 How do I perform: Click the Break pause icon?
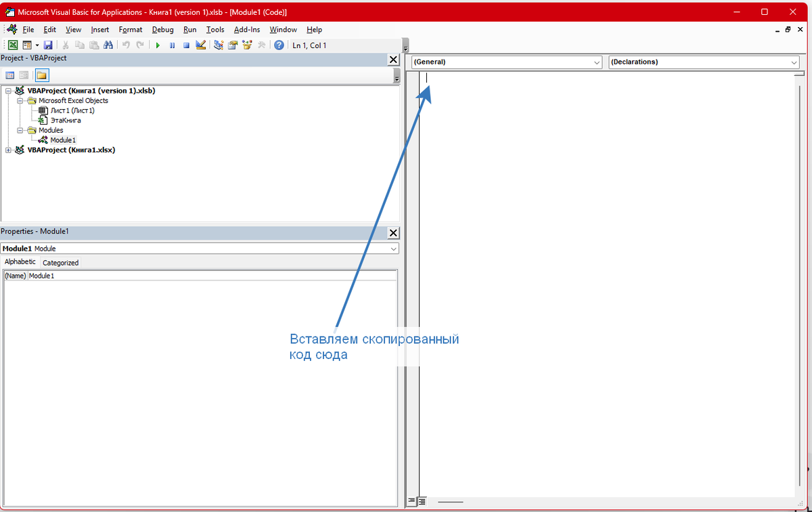pyautogui.click(x=172, y=45)
